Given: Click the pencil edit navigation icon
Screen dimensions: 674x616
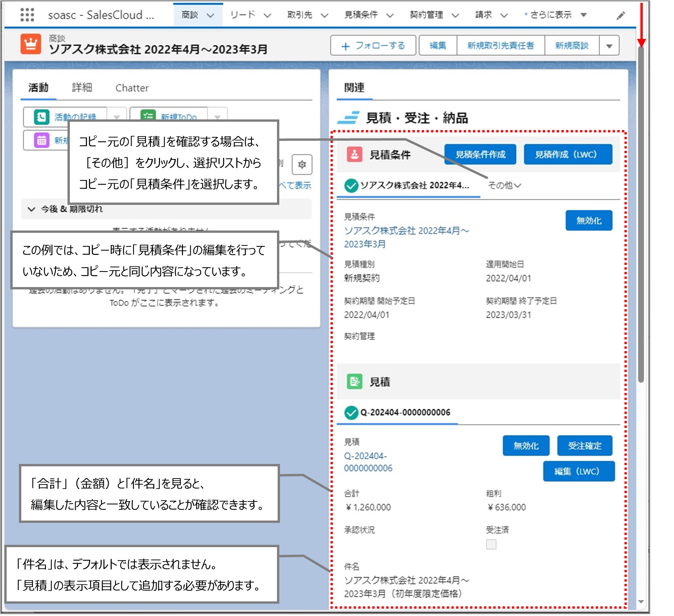Looking at the screenshot, I should point(620,16).
